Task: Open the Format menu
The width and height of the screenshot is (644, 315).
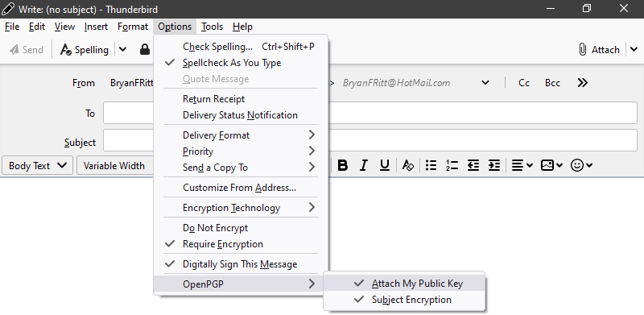Action: point(133,27)
